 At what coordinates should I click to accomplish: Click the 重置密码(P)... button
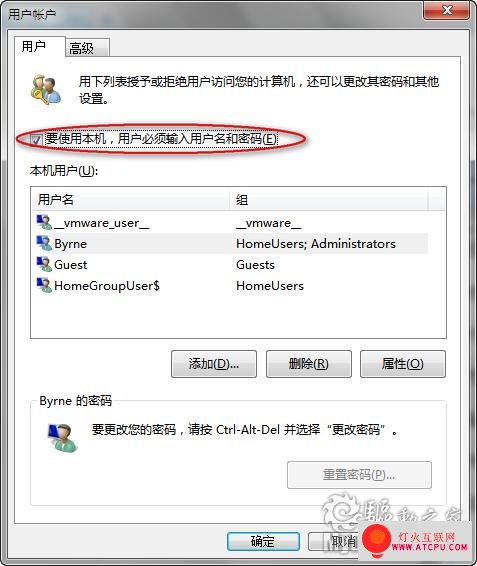[x=359, y=475]
